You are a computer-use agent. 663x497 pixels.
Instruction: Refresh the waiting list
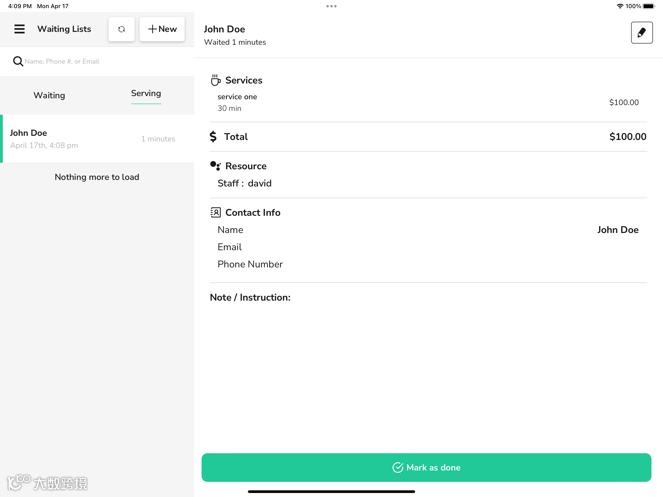(x=121, y=29)
